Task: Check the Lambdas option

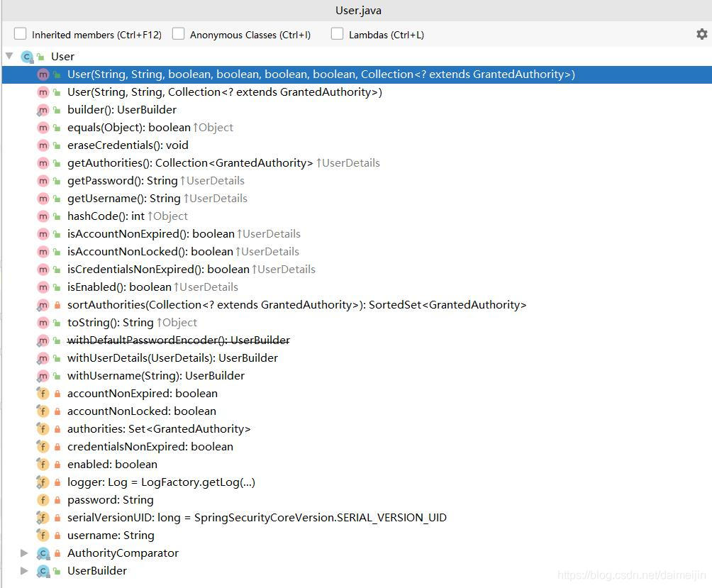Action: (x=337, y=34)
